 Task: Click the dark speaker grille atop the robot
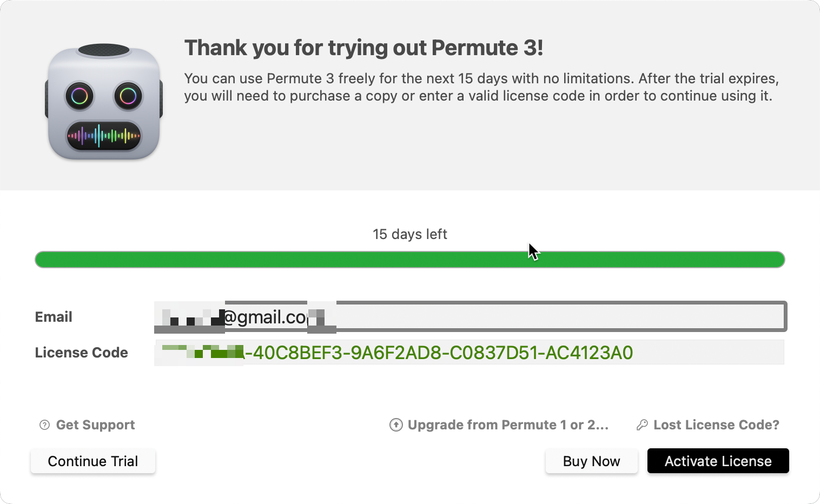point(104,50)
